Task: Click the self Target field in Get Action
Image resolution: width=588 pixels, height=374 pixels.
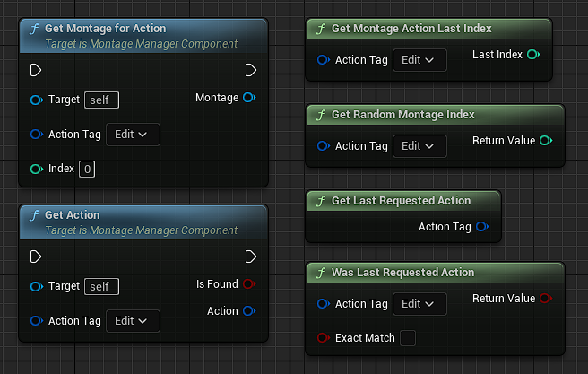Action: [101, 286]
